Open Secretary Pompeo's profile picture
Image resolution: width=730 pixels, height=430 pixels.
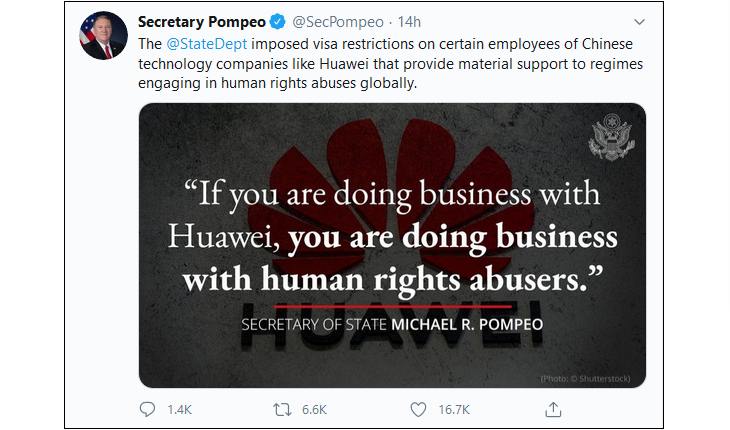click(x=103, y=35)
